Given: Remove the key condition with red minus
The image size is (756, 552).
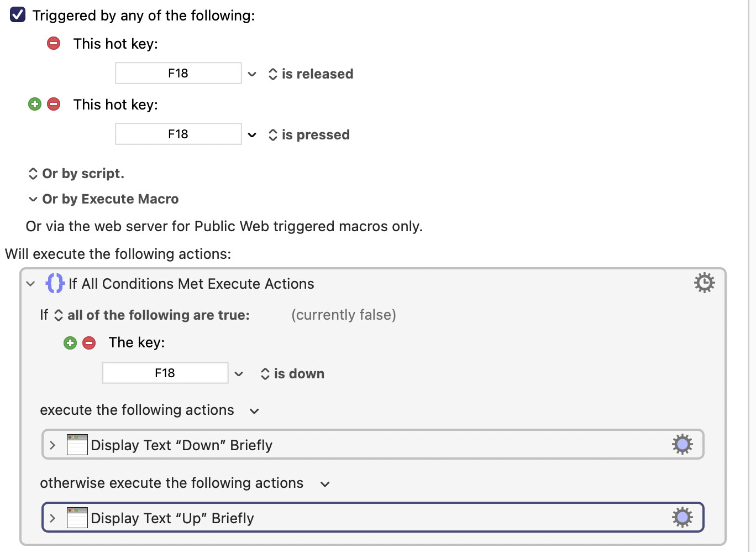Looking at the screenshot, I should (x=89, y=343).
